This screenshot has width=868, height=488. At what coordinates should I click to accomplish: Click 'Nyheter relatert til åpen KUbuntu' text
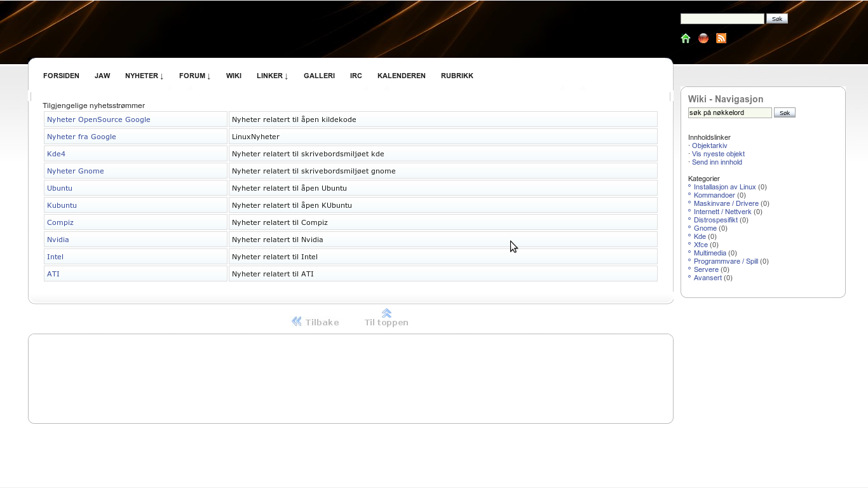[x=292, y=205]
